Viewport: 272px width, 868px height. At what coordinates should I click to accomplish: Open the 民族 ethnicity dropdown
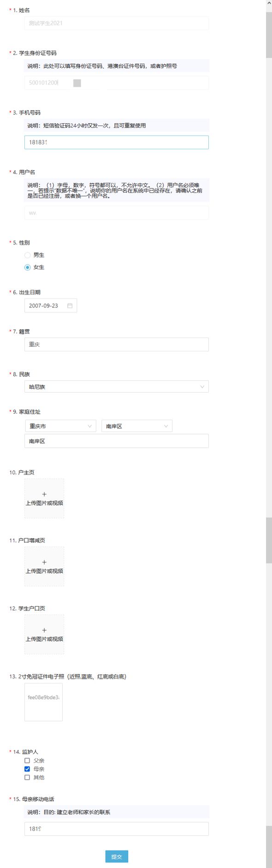pos(116,386)
